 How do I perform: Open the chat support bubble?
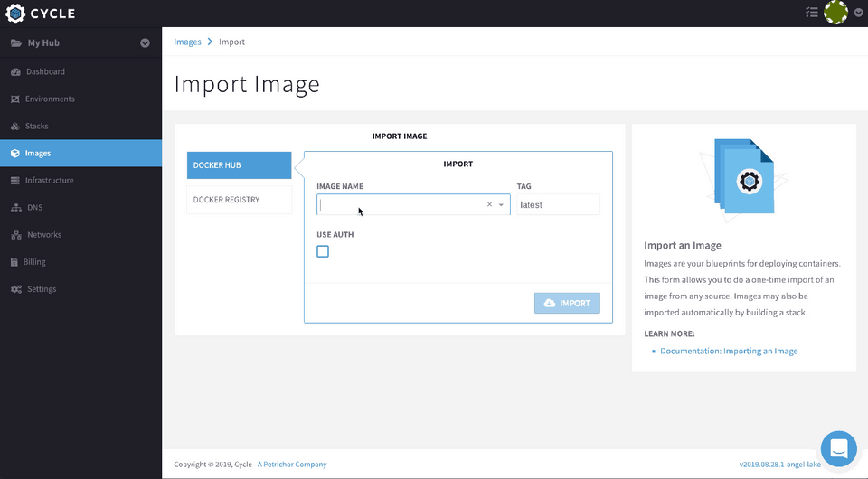(x=839, y=448)
